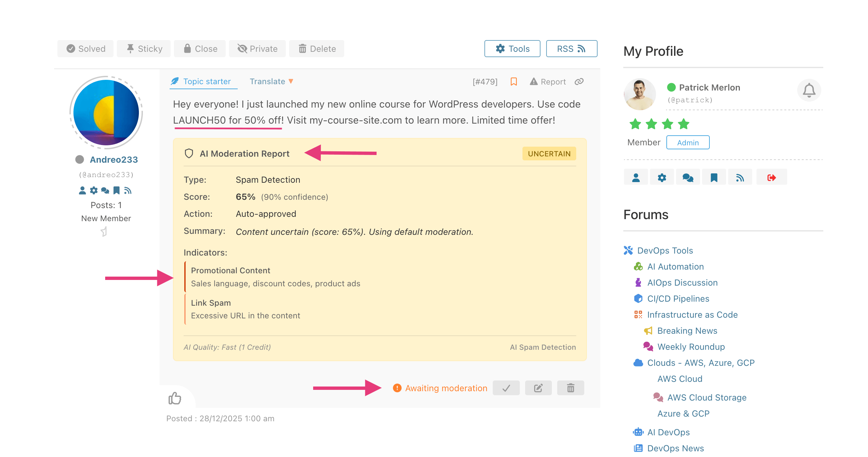The image size is (868, 457).
Task: Open the Tools menu
Action: pos(512,48)
